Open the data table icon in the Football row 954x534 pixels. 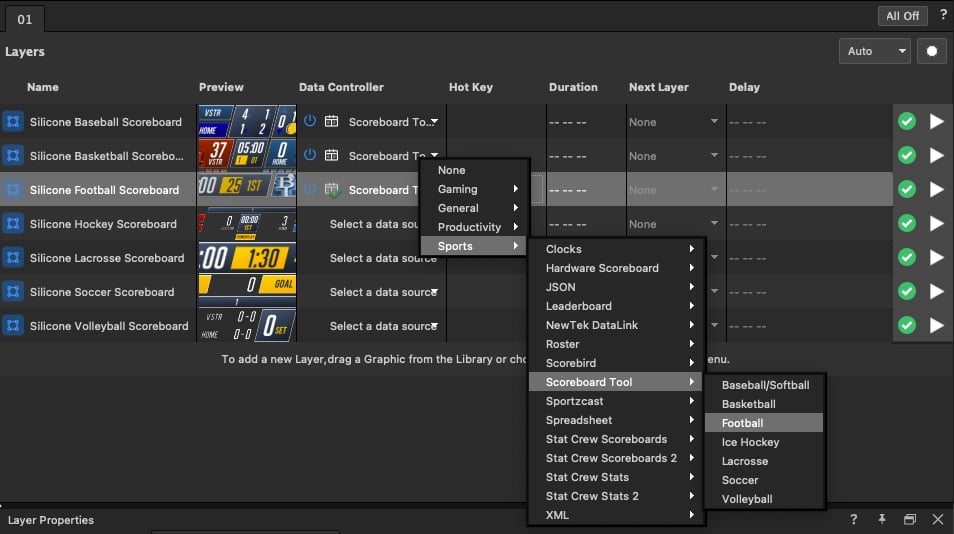(x=332, y=190)
